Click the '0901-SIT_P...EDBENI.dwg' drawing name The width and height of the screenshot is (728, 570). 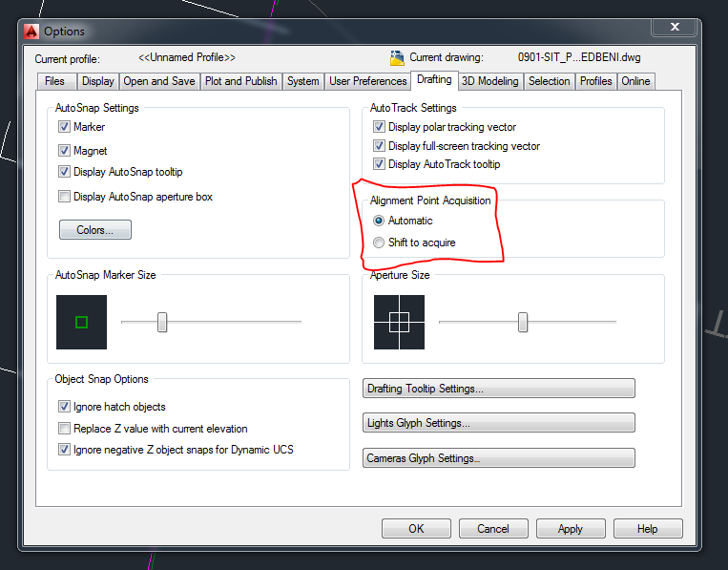pos(579,57)
